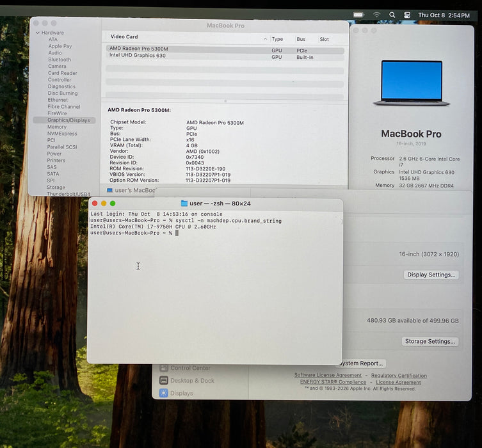The width and height of the screenshot is (482, 448).
Task: Select Disc Burning in sidebar
Action: 62,93
